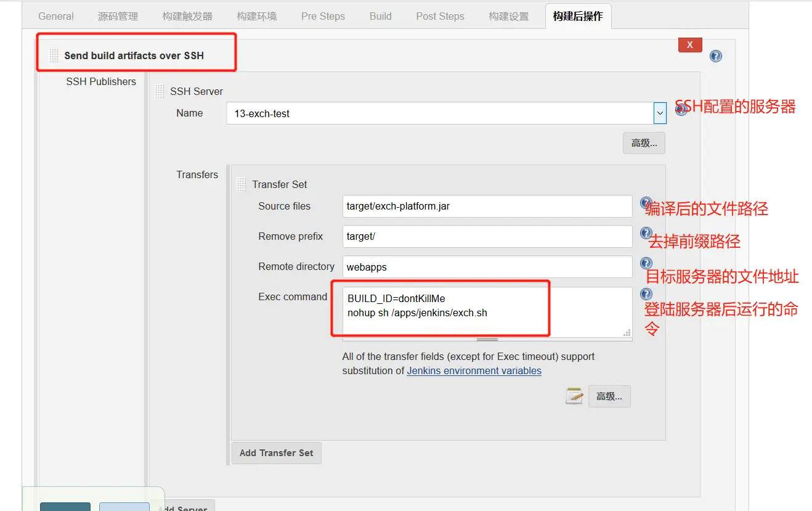Click the dark save button at bottom left
Screen dimensions: 812x511
65,507
